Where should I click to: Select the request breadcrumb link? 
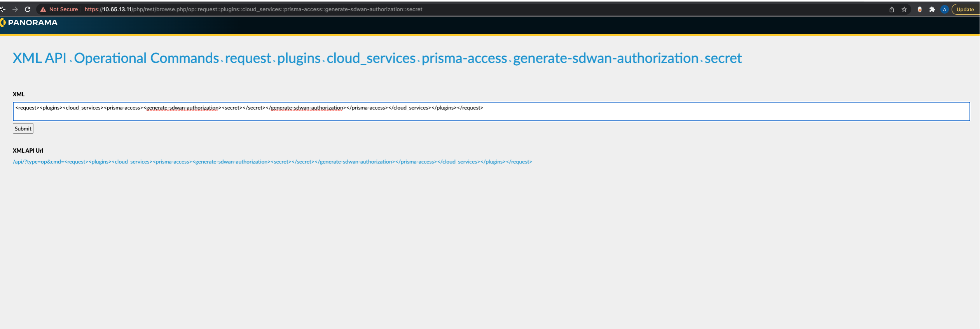point(248,58)
